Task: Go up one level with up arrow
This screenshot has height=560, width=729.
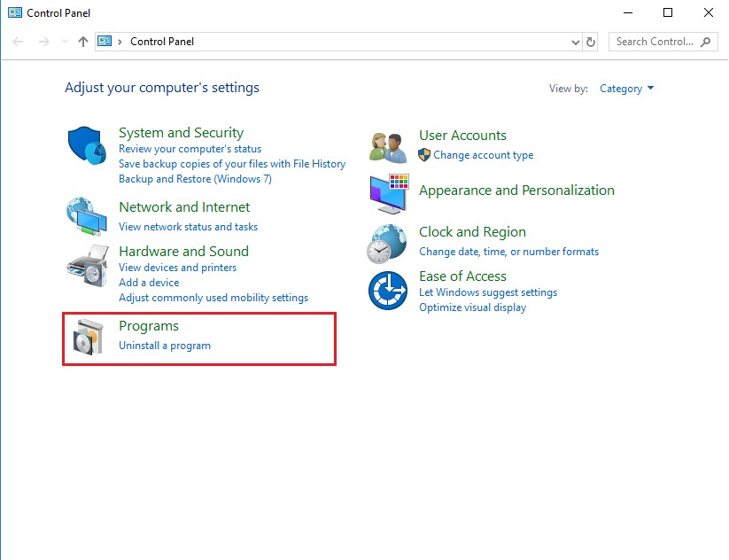Action: [83, 42]
